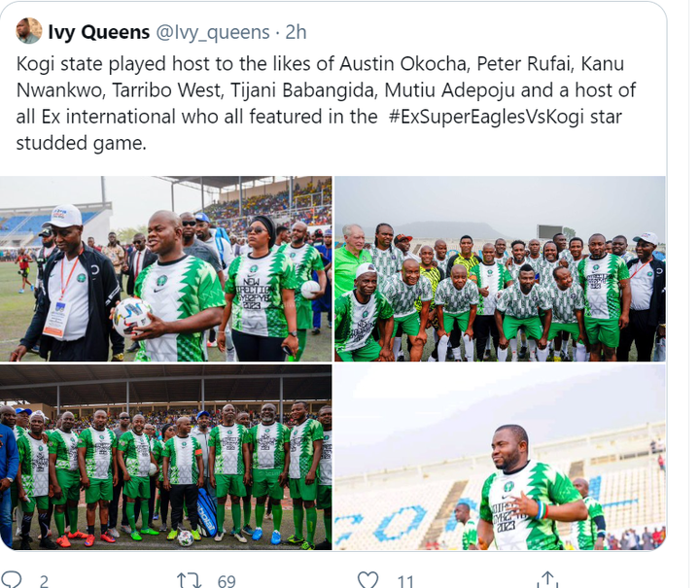Click the retweet arrows icon
Viewport: 700px width, 588px height.
(x=190, y=580)
